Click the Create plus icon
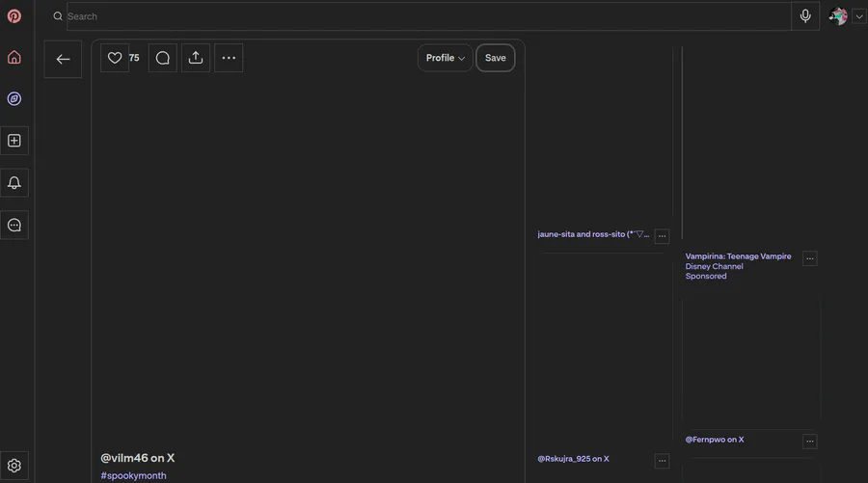Image resolution: width=868 pixels, height=483 pixels. coord(14,141)
